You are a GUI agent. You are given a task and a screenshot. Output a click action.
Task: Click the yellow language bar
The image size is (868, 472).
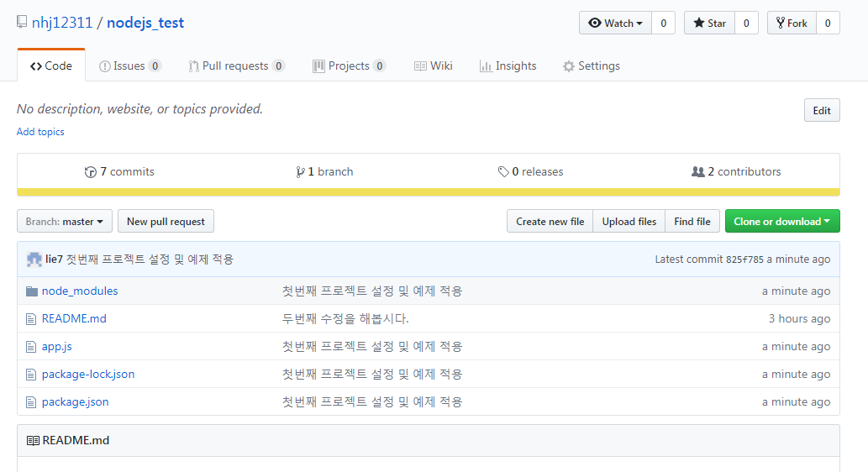pos(429,192)
